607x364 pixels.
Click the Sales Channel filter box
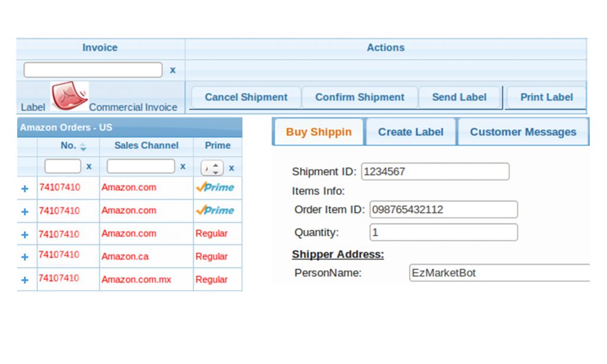coord(141,166)
